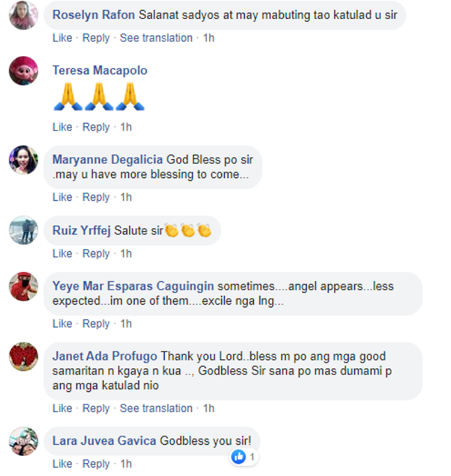
Task: Reply to Ruiz Yrffej's Salute comment
Action: [96, 254]
